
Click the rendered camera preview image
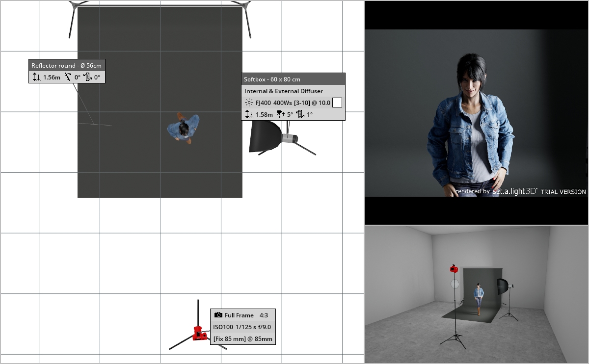(476, 113)
